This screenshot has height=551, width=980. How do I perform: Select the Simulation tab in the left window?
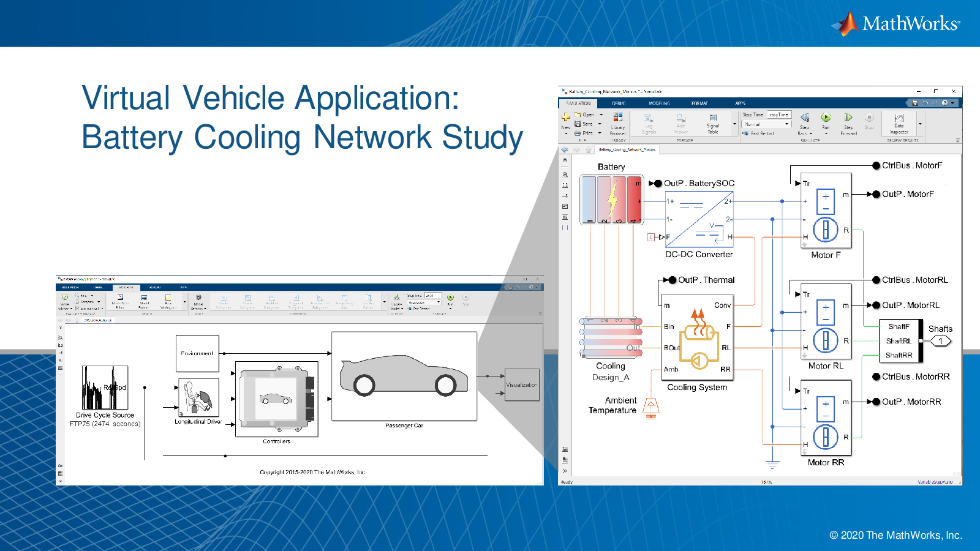(x=70, y=287)
